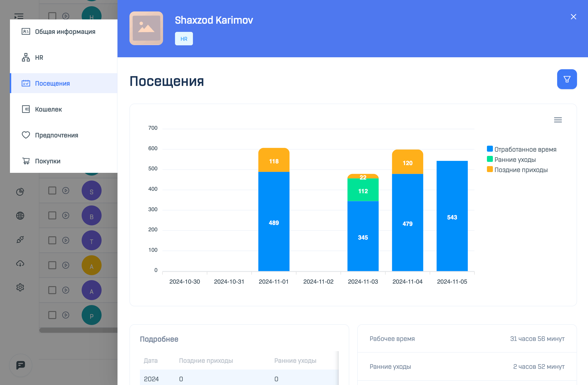Open the Предпочтения section
Screen dimensions: 588x385
tap(64, 135)
